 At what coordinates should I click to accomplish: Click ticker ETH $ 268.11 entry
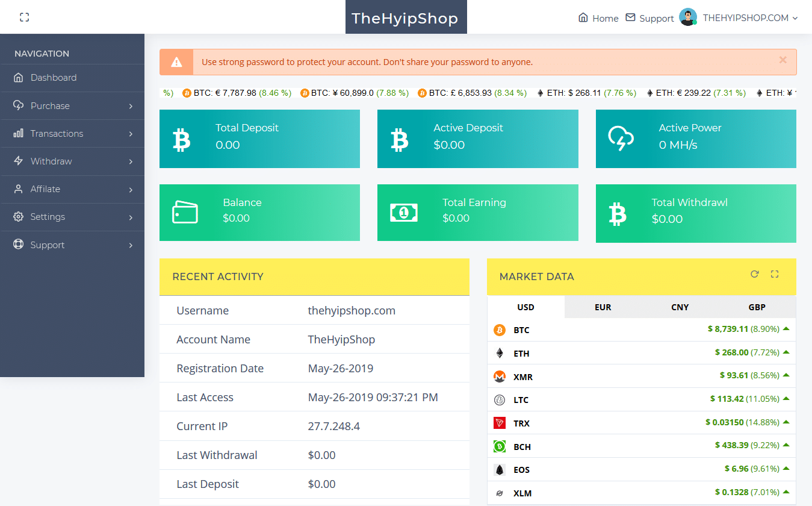point(587,93)
